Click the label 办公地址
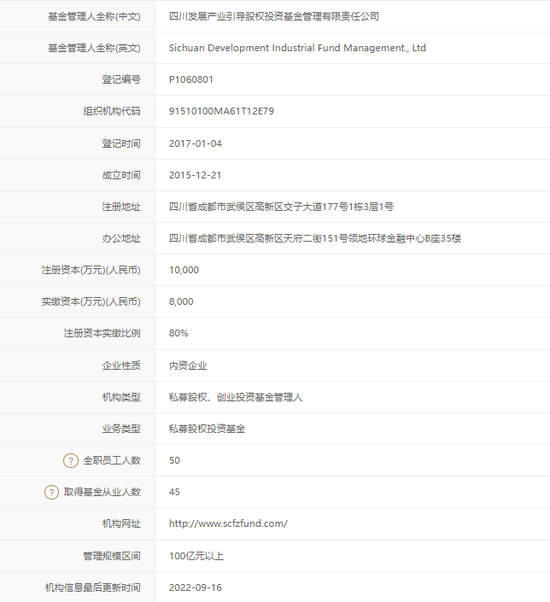Viewport: 550px width, 602px height. (121, 238)
